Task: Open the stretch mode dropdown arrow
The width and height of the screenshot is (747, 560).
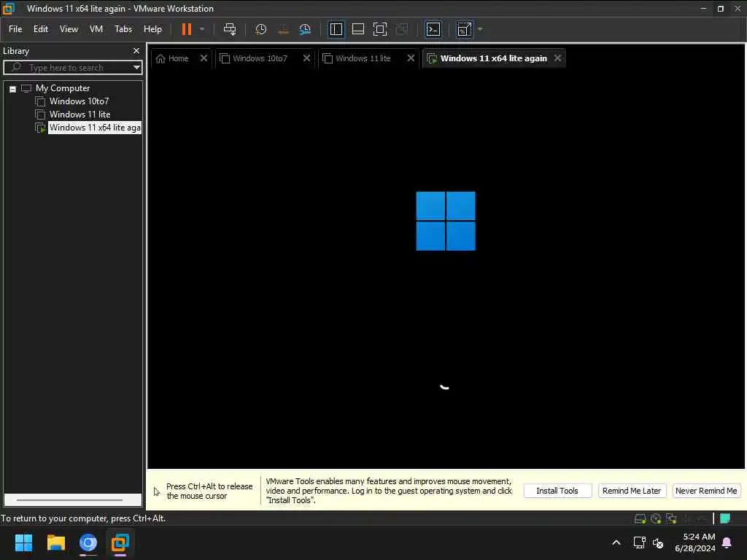Action: point(480,29)
